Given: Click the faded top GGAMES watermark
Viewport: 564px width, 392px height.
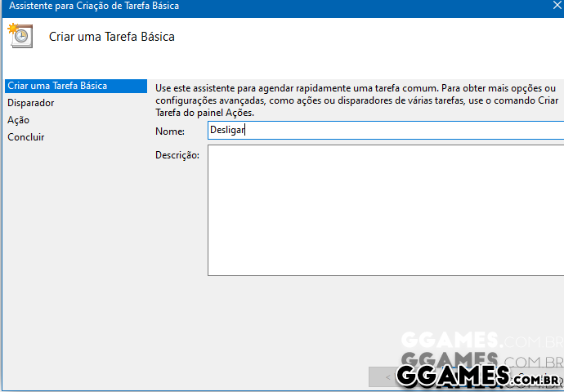Looking at the screenshot, I should coord(479,339).
